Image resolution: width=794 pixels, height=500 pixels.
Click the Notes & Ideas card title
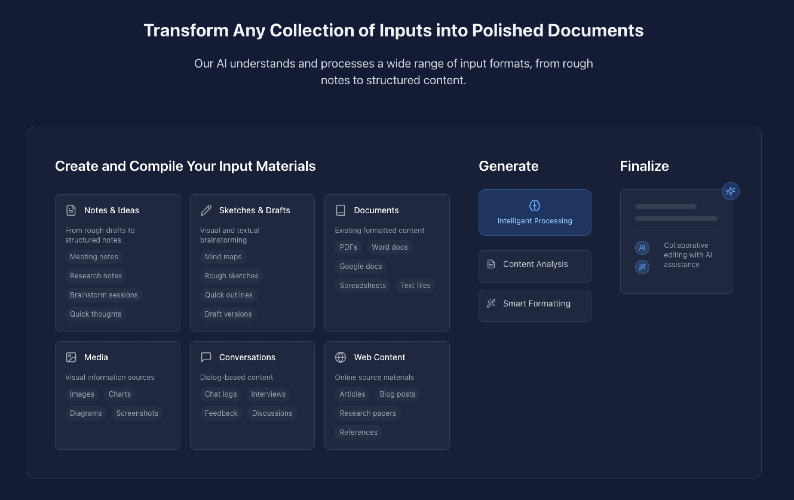click(x=112, y=210)
